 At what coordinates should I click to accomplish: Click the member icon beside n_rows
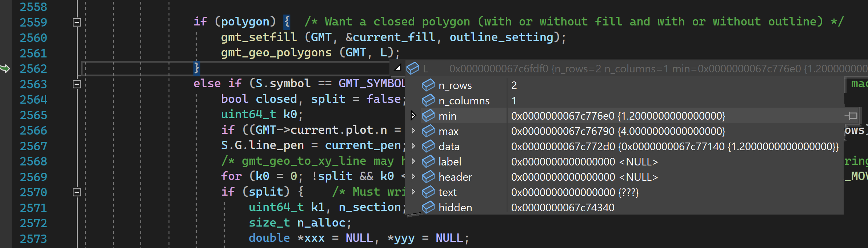(x=428, y=85)
